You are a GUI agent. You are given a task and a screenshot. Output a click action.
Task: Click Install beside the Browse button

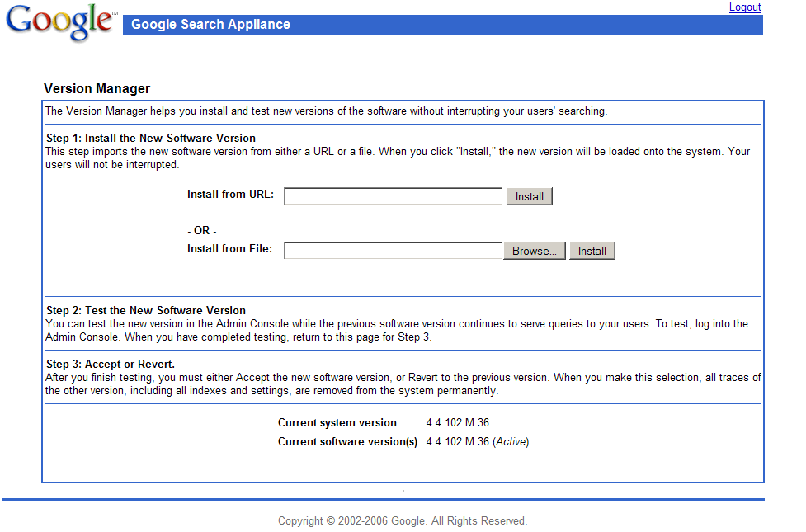592,251
